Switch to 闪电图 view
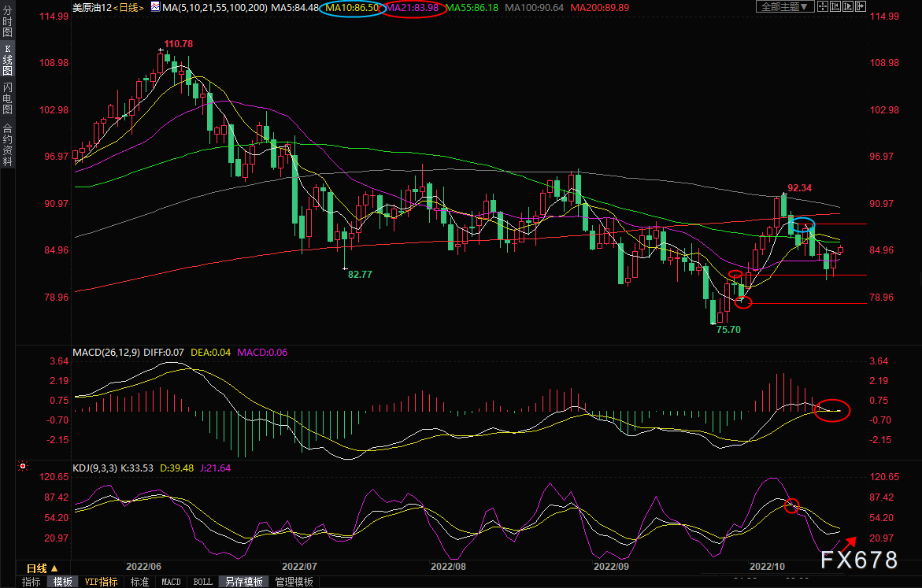This screenshot has height=588, width=922. click(8, 98)
